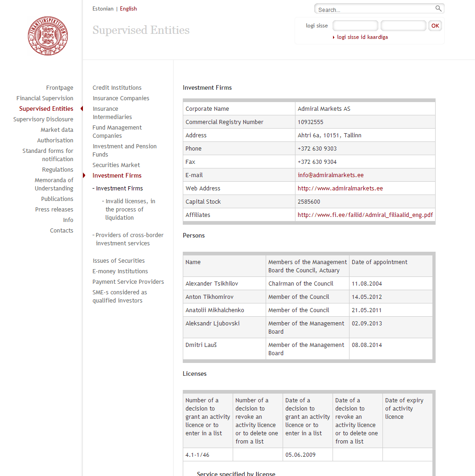
Task: Click the name Anton Tikhomirov
Action: pyautogui.click(x=209, y=297)
